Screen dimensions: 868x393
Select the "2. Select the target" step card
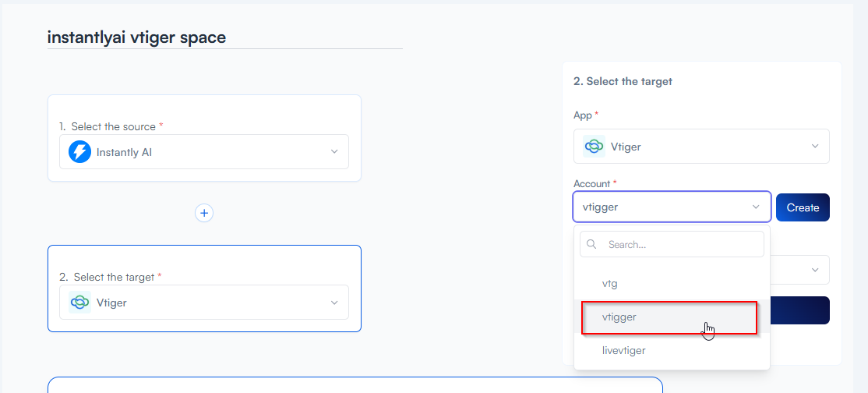tap(204, 262)
